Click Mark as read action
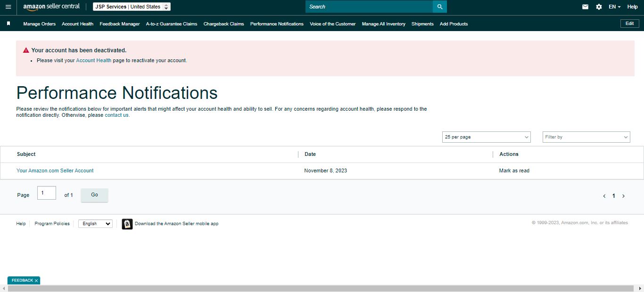Image resolution: width=644 pixels, height=292 pixels. [514, 170]
